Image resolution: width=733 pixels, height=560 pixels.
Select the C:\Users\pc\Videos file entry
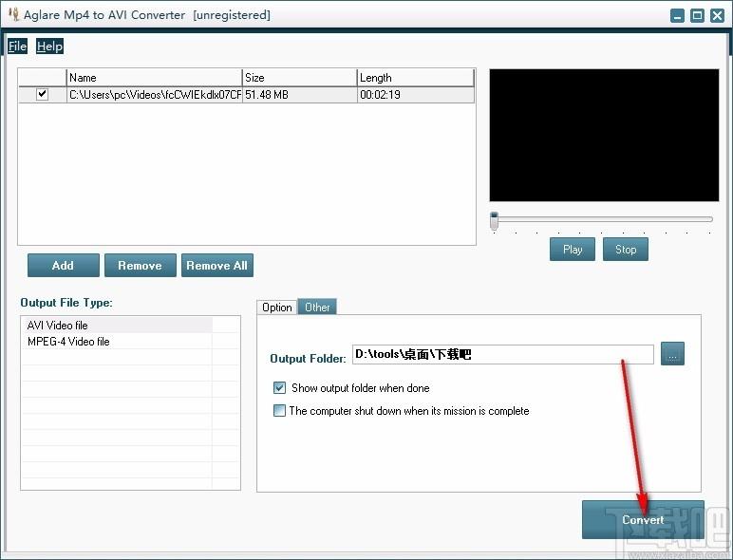[155, 95]
